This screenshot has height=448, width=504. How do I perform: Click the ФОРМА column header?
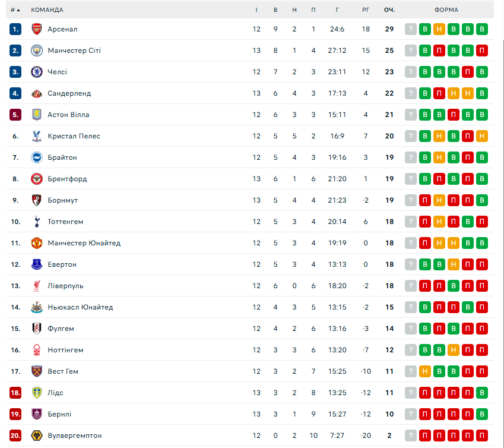446,10
